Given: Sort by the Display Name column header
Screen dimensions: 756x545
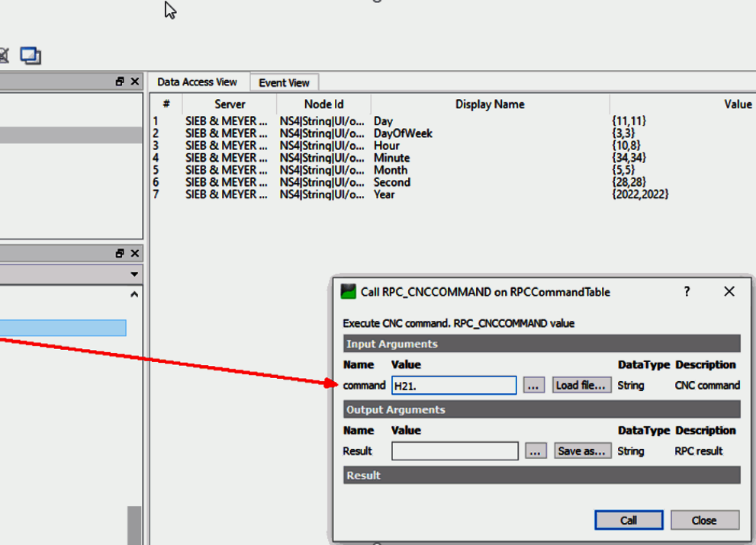Looking at the screenshot, I should coord(490,104).
